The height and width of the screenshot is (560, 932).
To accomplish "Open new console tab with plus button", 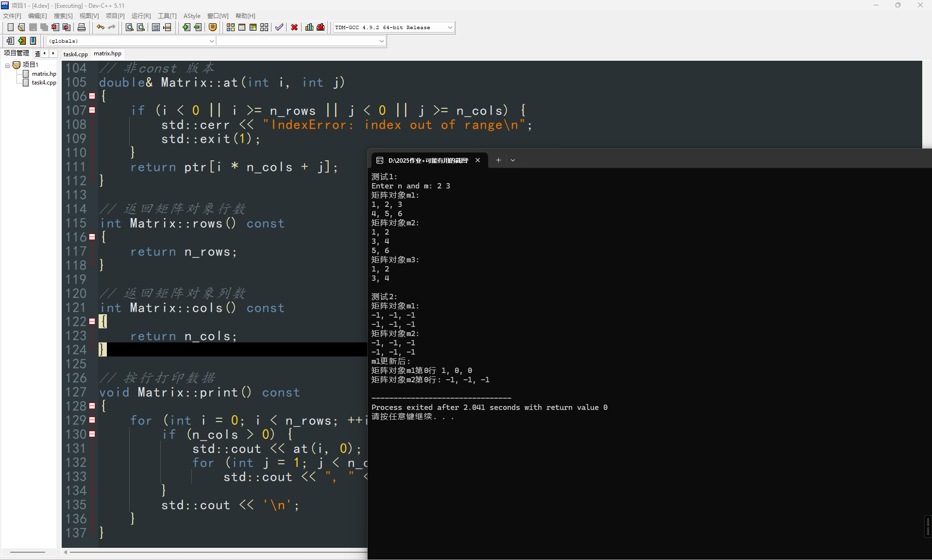I will (x=498, y=160).
